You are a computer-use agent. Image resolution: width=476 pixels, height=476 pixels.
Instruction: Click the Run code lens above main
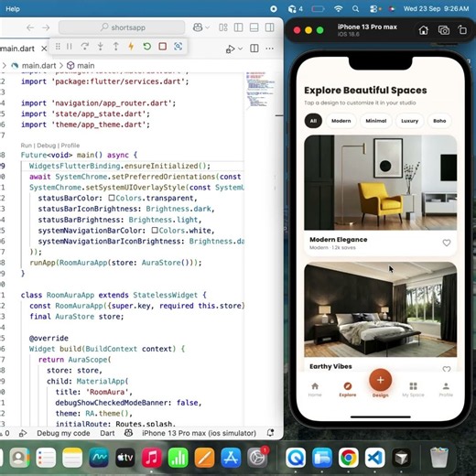point(27,146)
